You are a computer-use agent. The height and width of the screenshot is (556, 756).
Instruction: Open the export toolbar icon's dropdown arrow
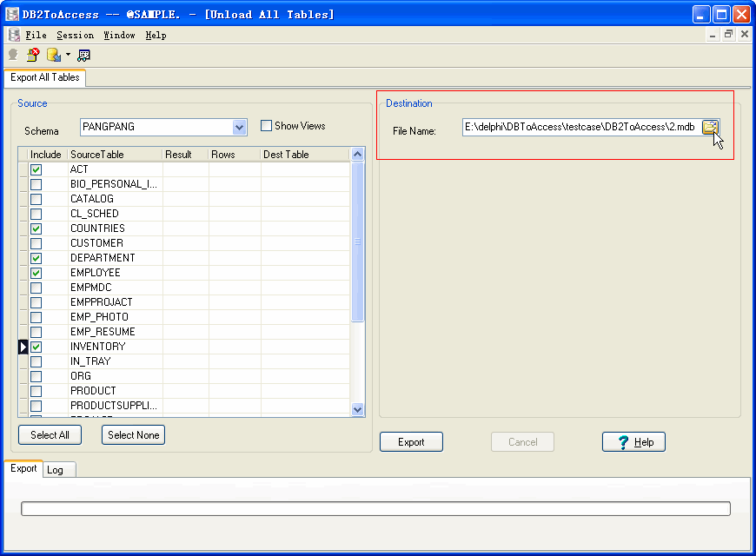tap(68, 55)
